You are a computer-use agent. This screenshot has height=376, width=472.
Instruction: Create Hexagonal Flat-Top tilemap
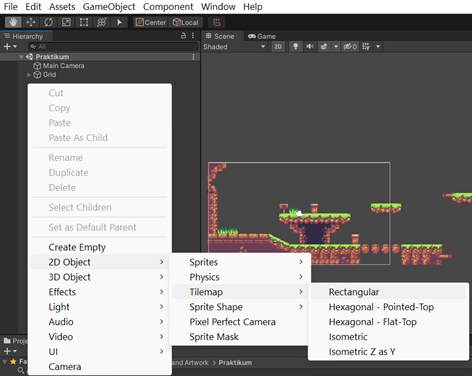388,322
